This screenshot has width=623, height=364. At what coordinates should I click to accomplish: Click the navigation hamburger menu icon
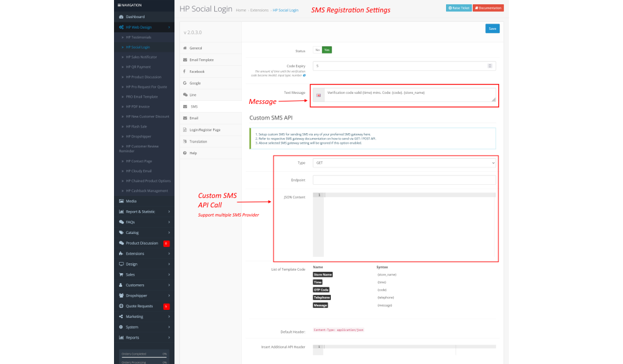[x=119, y=5]
